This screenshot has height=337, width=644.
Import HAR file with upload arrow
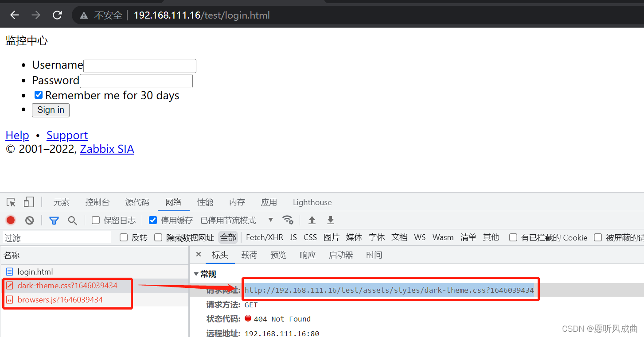coord(312,220)
